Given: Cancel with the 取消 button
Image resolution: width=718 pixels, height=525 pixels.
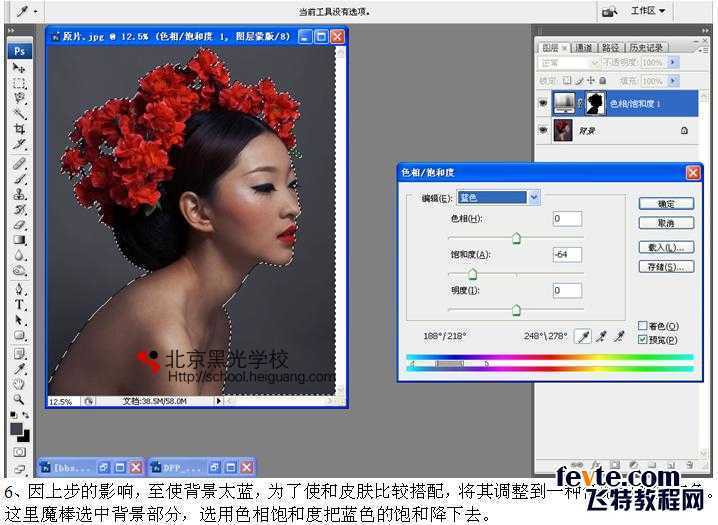Looking at the screenshot, I should (666, 223).
